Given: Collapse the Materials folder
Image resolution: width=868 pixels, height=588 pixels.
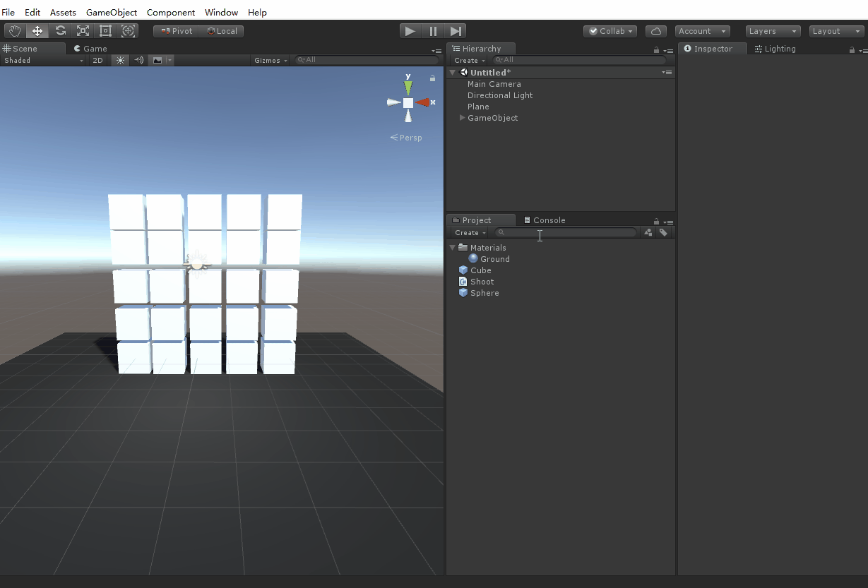Looking at the screenshot, I should 453,248.
